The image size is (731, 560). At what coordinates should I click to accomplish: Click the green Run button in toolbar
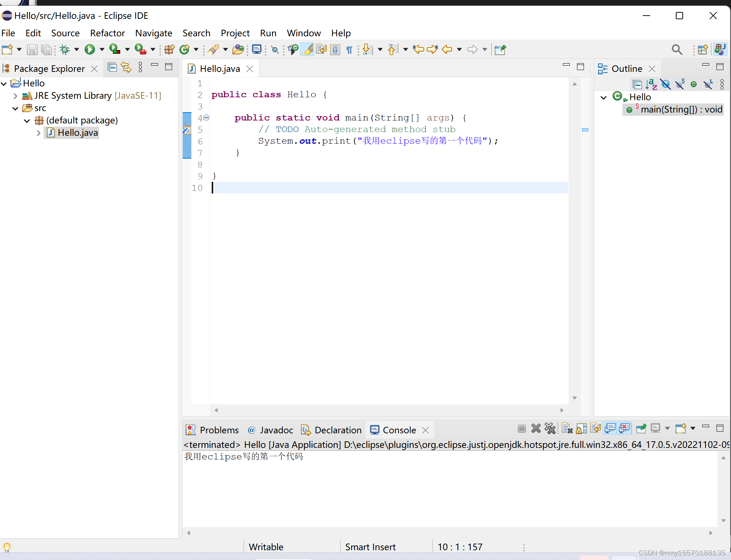pyautogui.click(x=89, y=49)
